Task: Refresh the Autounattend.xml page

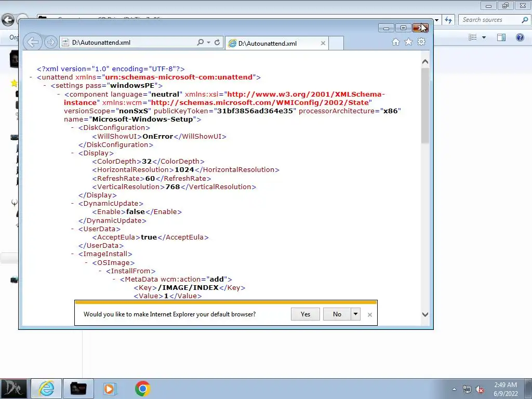Action: click(x=217, y=42)
